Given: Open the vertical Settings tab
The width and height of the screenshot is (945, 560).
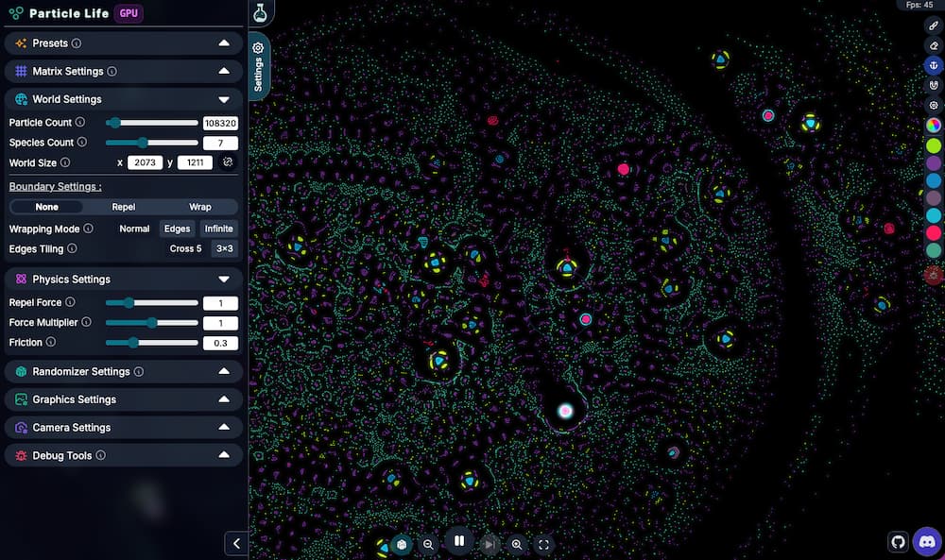Looking at the screenshot, I should pyautogui.click(x=259, y=66).
